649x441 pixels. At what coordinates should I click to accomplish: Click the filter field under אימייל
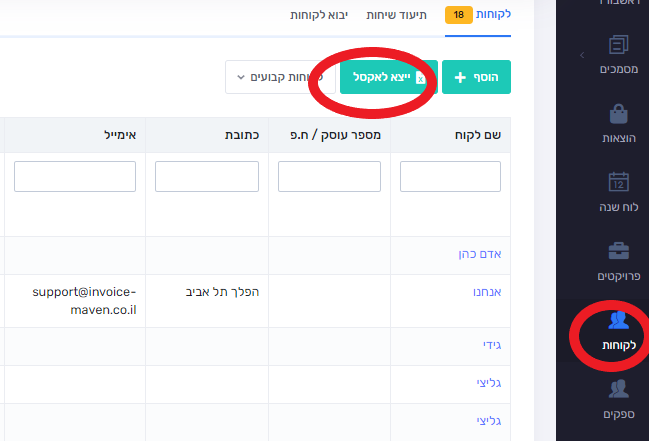[x=75, y=177]
